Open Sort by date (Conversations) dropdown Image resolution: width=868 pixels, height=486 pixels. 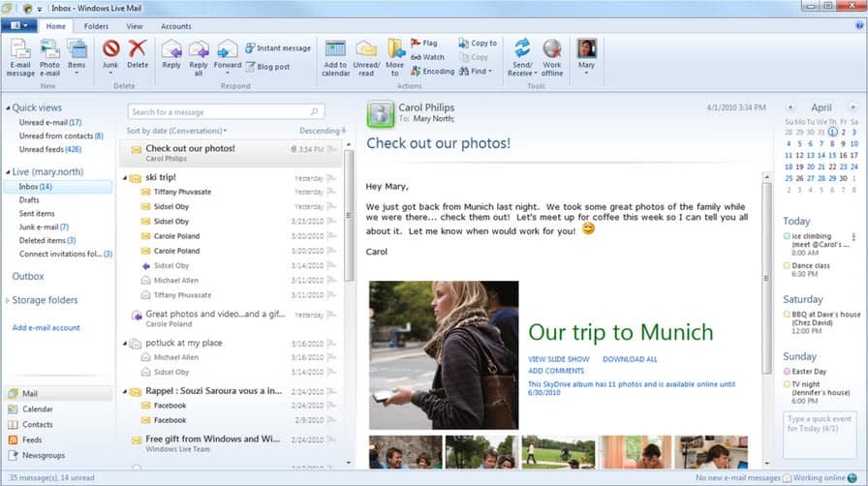(176, 131)
